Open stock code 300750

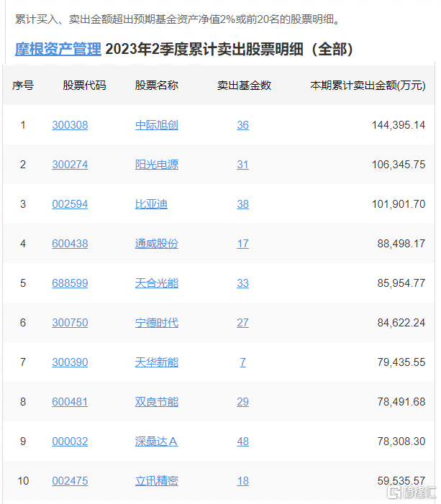pos(70,323)
